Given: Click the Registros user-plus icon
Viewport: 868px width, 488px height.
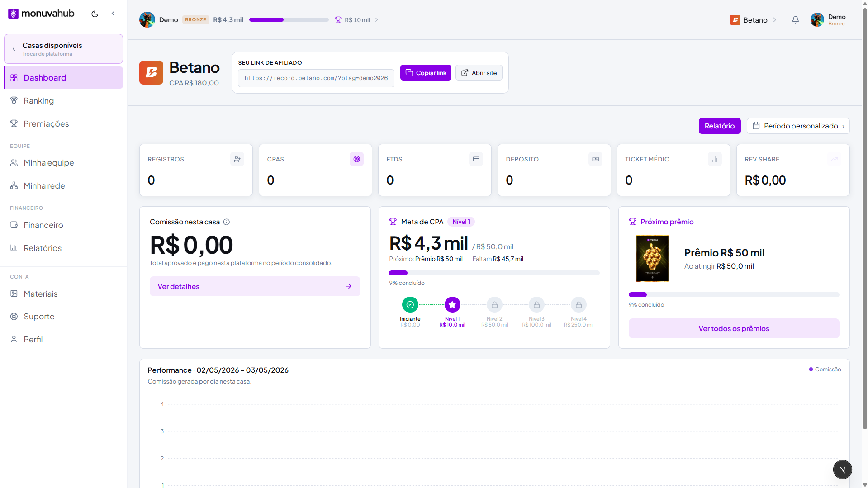Looking at the screenshot, I should 237,159.
